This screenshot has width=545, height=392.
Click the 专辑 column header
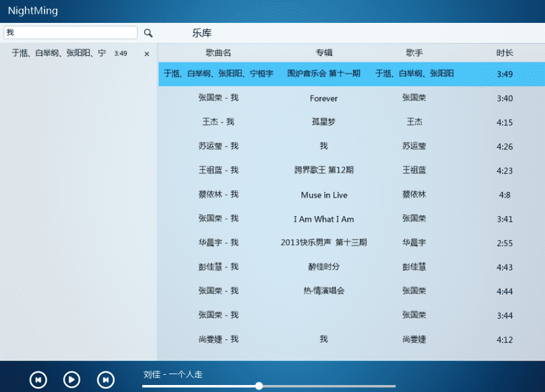(323, 53)
